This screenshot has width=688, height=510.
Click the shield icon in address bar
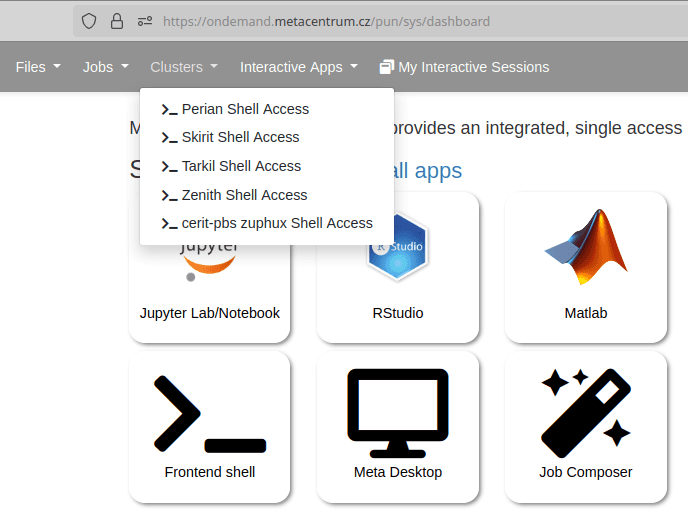point(90,20)
